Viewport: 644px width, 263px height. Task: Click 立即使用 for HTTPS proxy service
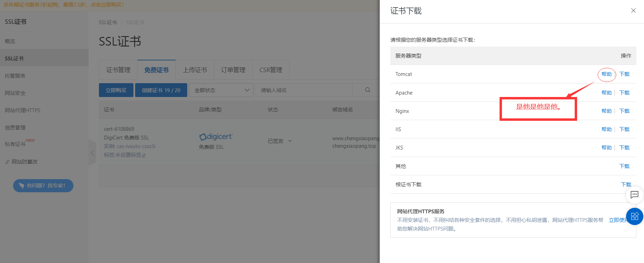tap(618, 220)
